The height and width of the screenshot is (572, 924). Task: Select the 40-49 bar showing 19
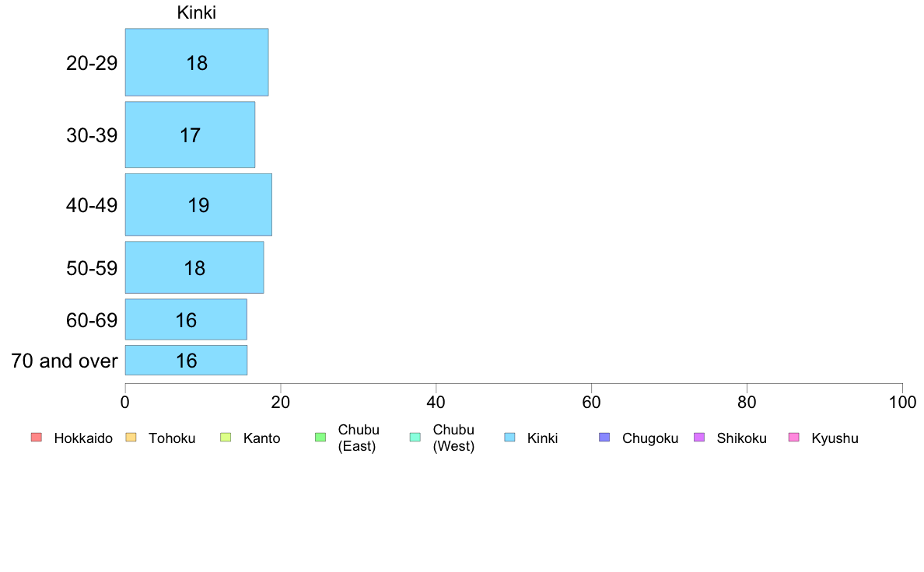point(198,205)
